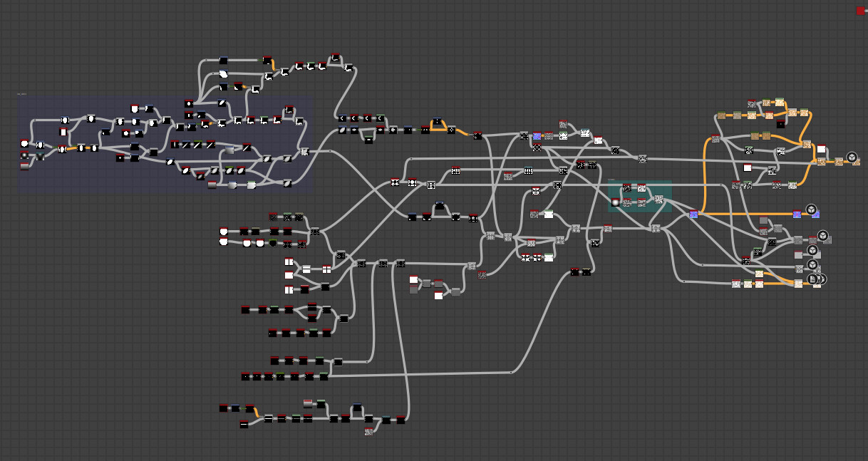Select the gray gradient node in the bottom chain
This screenshot has width=868, height=461.
tap(308, 403)
